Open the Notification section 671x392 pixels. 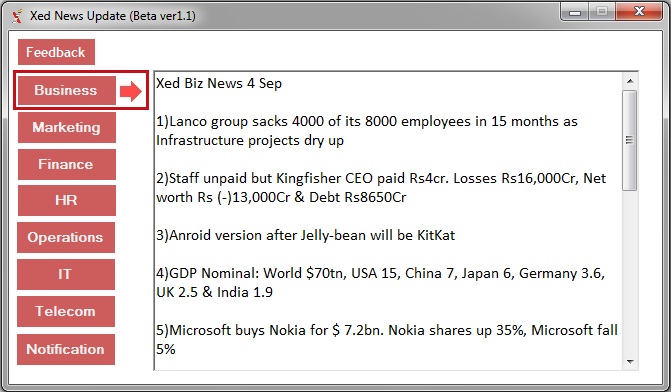coord(66,349)
